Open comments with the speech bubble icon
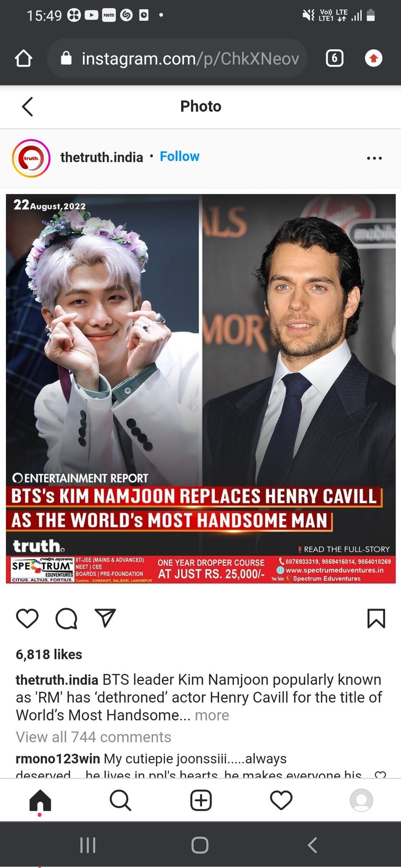The height and width of the screenshot is (868, 401). click(67, 618)
